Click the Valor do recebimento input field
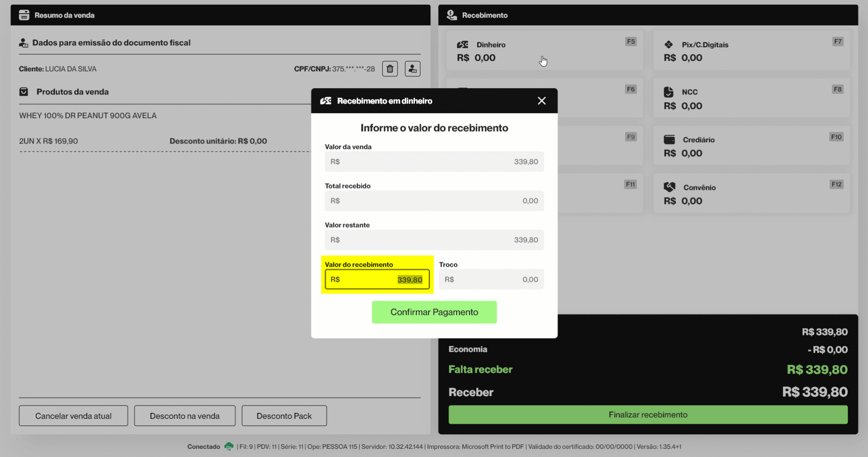Image resolution: width=868 pixels, height=457 pixels. point(377,279)
